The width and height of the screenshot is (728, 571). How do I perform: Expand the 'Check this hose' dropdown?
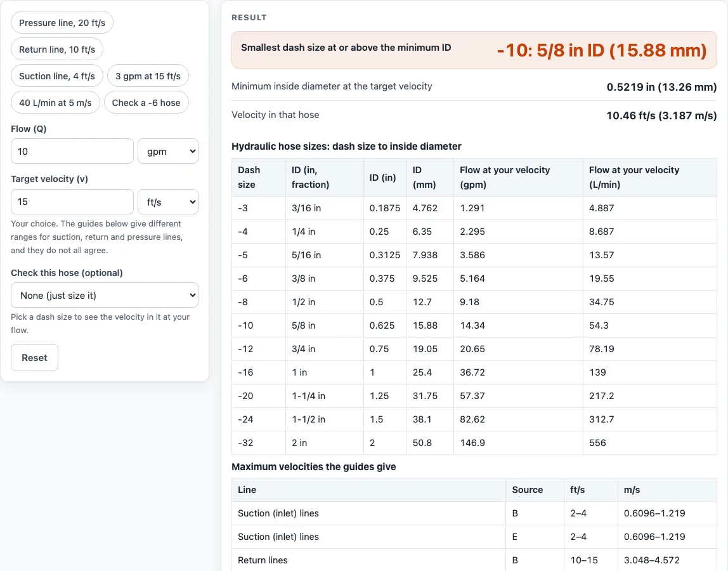click(x=105, y=295)
